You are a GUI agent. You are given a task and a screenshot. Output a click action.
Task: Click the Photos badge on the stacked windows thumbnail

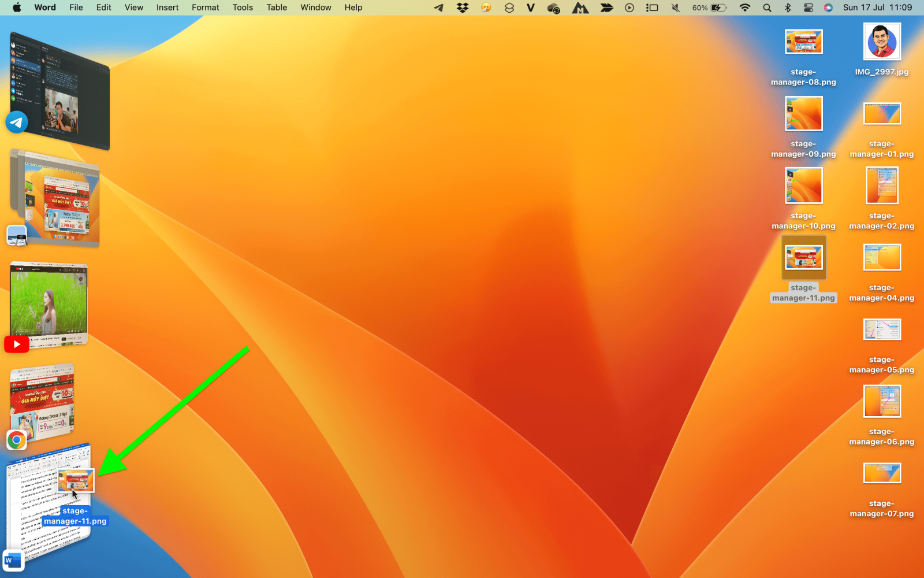[17, 235]
